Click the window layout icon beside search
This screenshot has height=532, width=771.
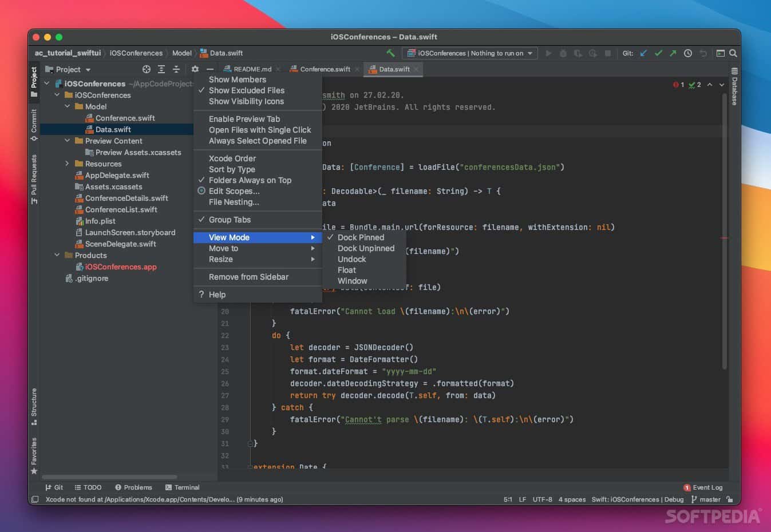(x=721, y=53)
